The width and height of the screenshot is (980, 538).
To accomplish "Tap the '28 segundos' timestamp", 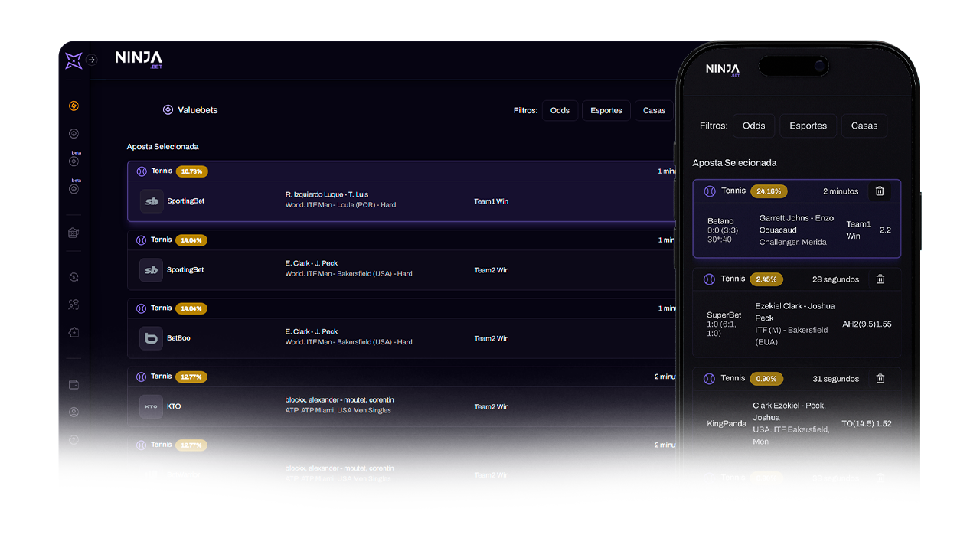I will click(836, 279).
